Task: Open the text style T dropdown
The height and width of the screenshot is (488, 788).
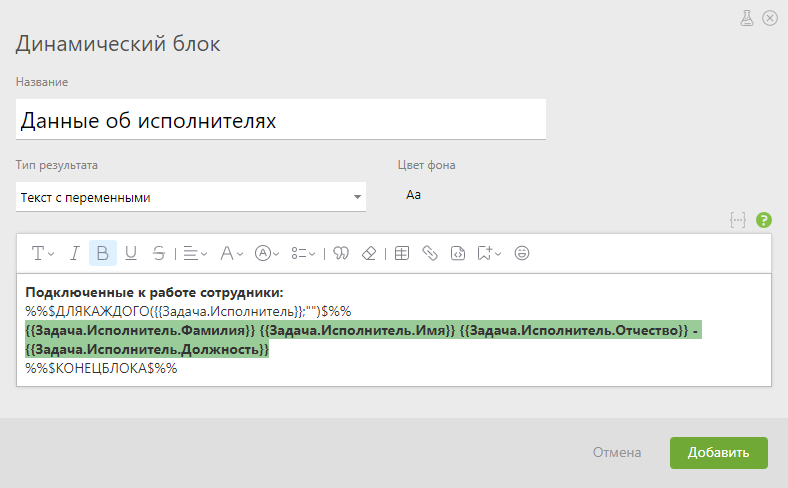Action: pos(43,253)
